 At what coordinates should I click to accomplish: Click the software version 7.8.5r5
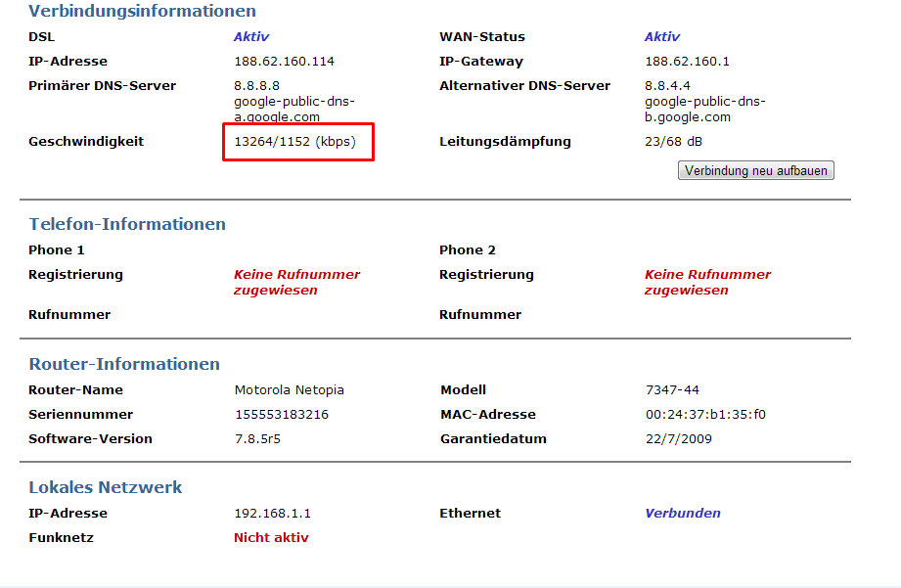[257, 439]
